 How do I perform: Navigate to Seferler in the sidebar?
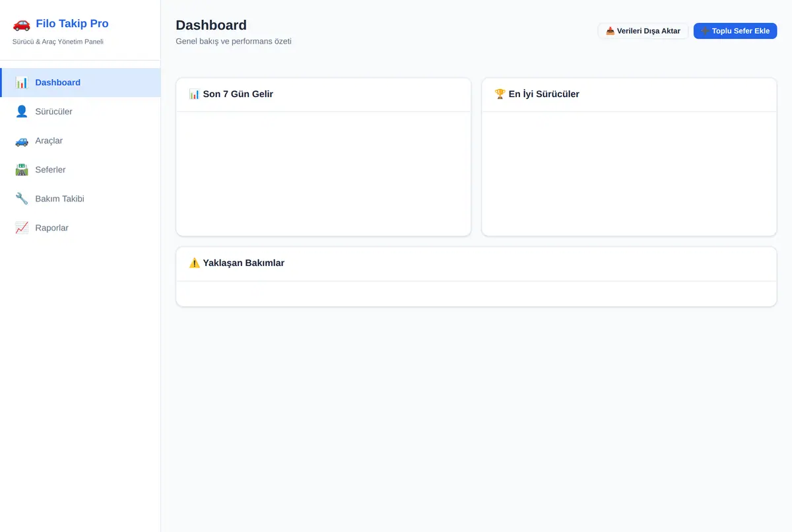[x=81, y=170]
